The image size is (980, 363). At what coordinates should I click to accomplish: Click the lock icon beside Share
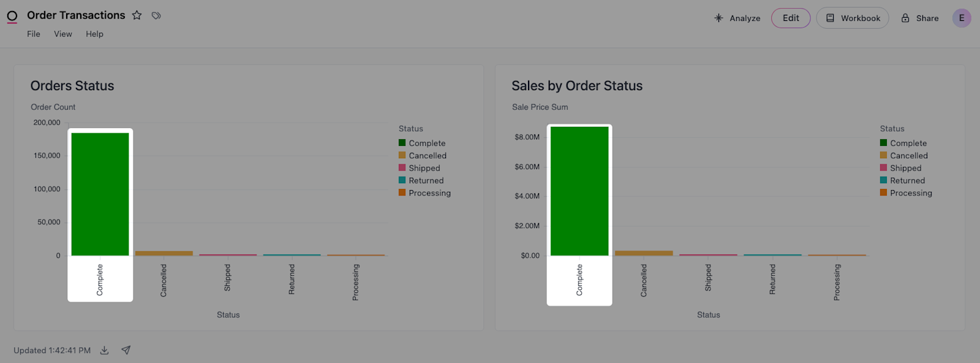(x=905, y=18)
